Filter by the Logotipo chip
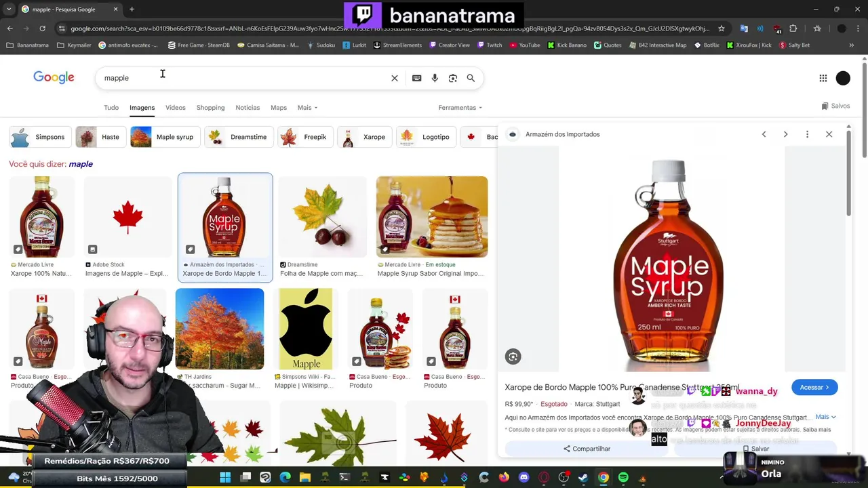 point(426,137)
